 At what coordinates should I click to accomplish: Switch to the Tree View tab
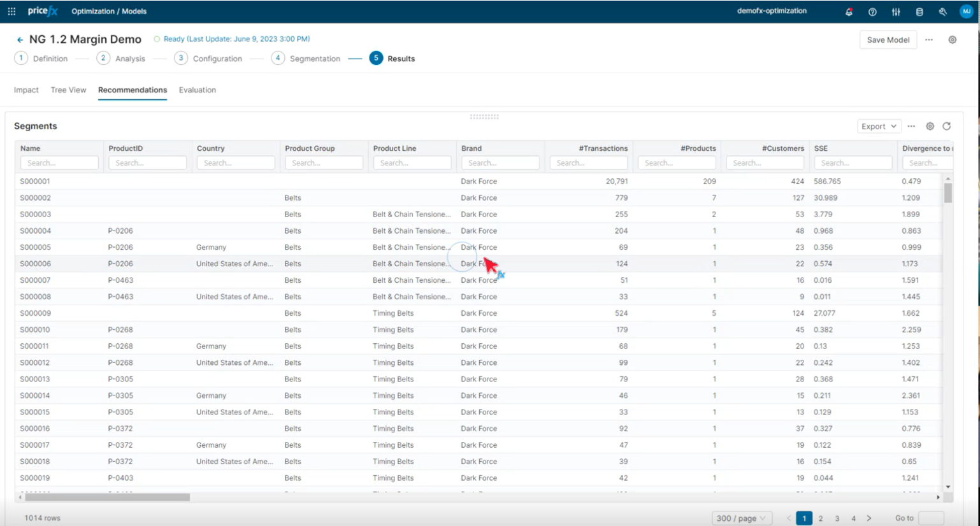pos(68,90)
